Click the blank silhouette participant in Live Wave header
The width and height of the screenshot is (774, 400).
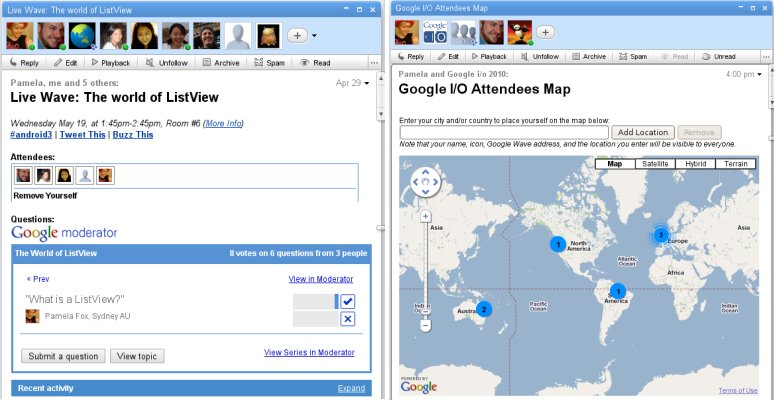238,36
